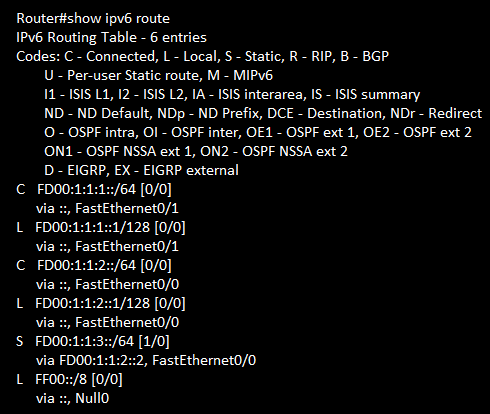Click the next-hop 'via FD00:1:1:2::2' line
Screen dimensions: 490x414
pos(146,361)
